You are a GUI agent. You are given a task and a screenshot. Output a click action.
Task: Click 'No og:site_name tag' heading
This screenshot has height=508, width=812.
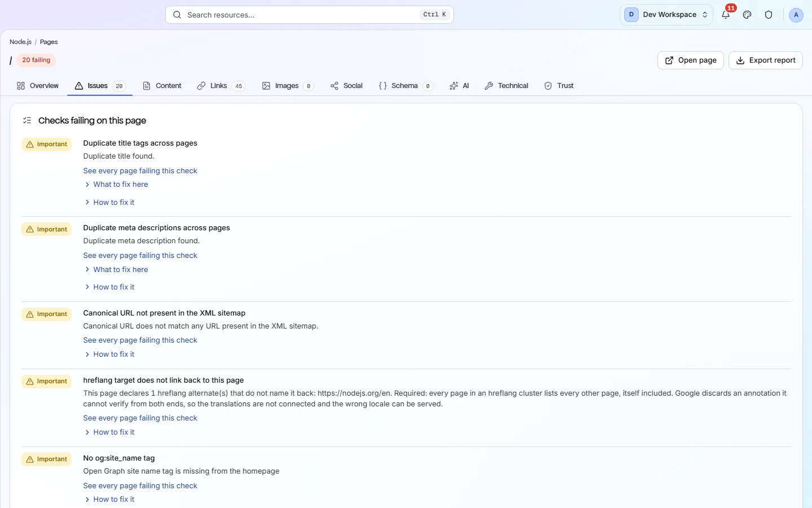click(x=119, y=458)
